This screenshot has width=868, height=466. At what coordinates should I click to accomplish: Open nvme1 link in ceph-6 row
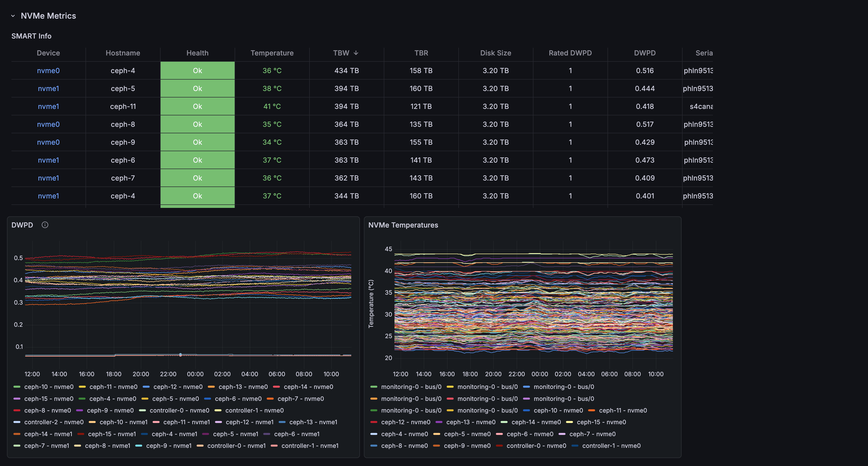coord(48,160)
